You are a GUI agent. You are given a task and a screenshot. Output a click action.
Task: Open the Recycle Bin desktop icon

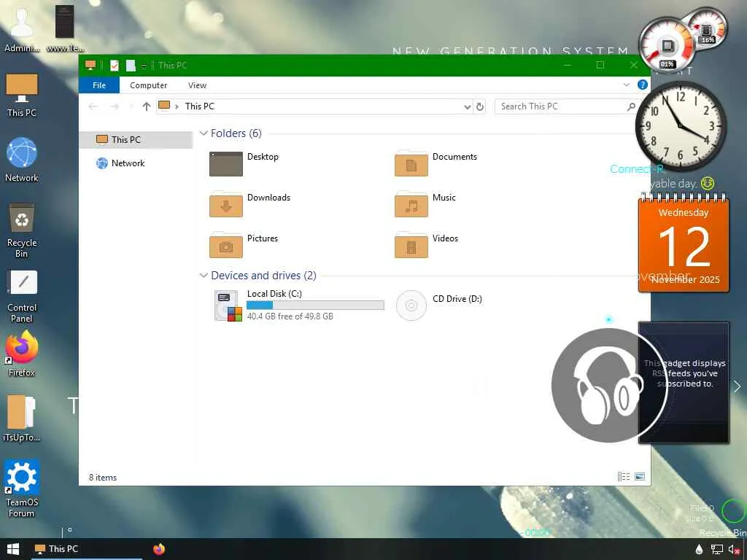tap(22, 230)
